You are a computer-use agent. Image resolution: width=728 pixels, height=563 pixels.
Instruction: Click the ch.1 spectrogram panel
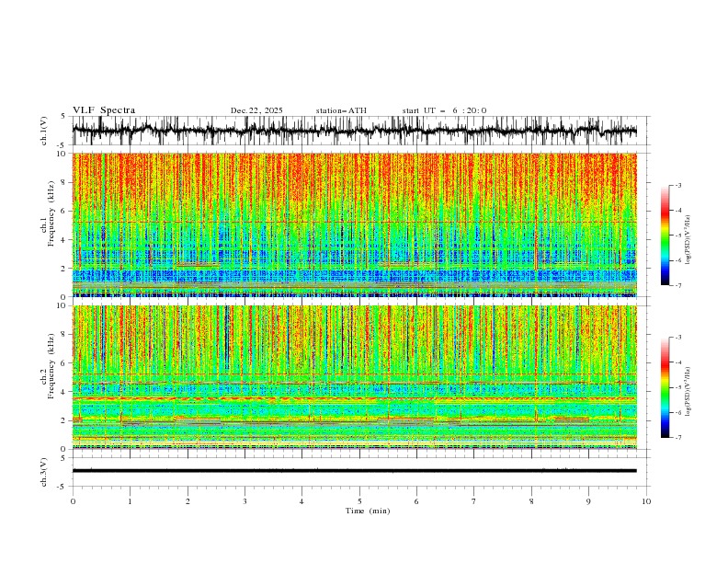354,224
